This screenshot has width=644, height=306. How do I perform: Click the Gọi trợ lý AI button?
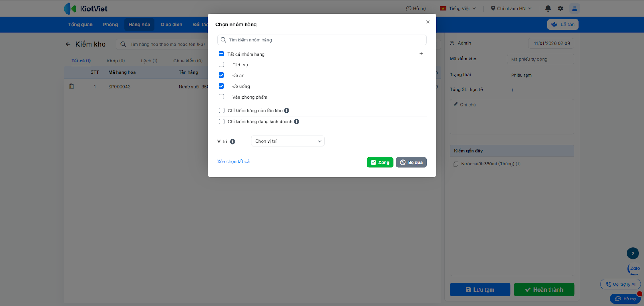tap(620, 284)
